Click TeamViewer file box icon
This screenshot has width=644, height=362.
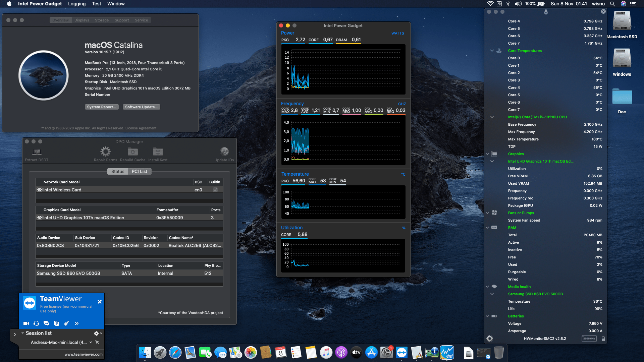(56, 323)
